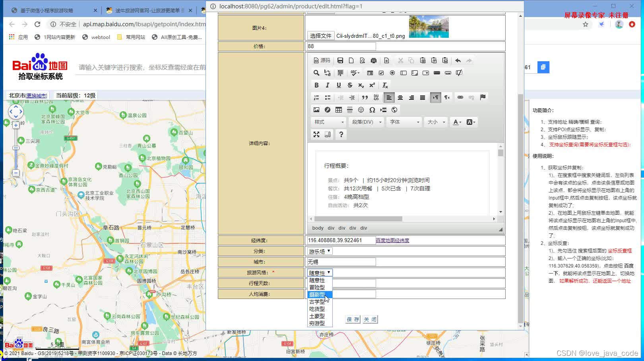Screen dimensions: 644x361
Task: Insert a table in the editor
Action: (x=339, y=110)
